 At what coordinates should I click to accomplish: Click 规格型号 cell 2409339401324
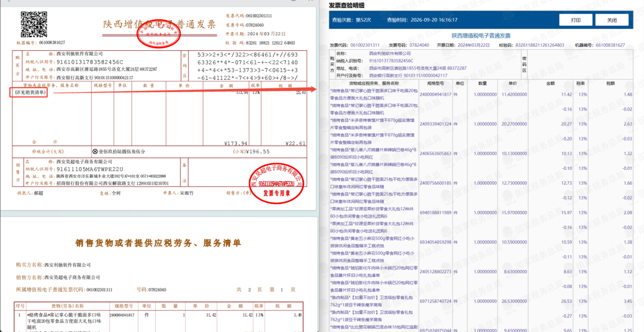(435, 124)
